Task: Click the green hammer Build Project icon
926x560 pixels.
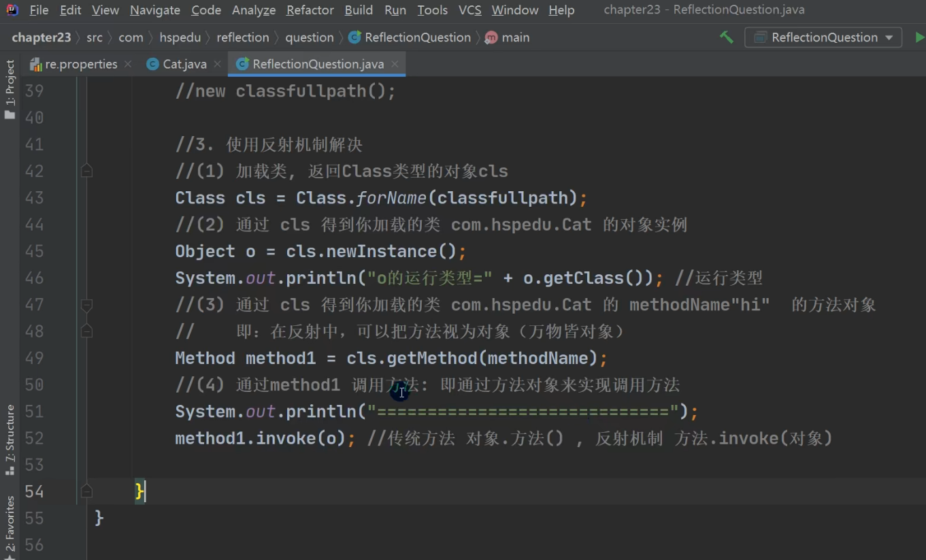Action: pyautogui.click(x=727, y=37)
